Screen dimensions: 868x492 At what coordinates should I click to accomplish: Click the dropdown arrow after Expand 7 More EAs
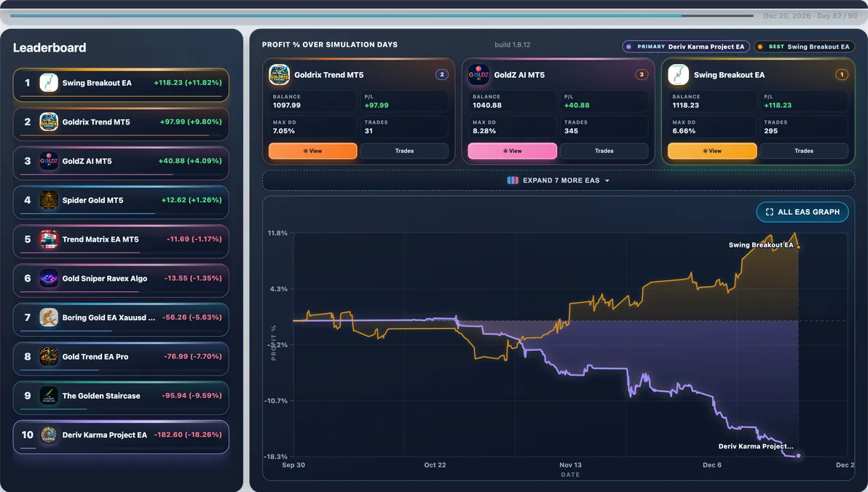(x=607, y=181)
